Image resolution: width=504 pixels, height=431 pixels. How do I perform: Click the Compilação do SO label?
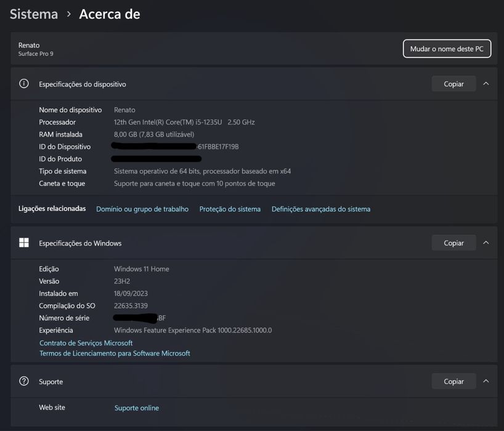pyautogui.click(x=67, y=306)
